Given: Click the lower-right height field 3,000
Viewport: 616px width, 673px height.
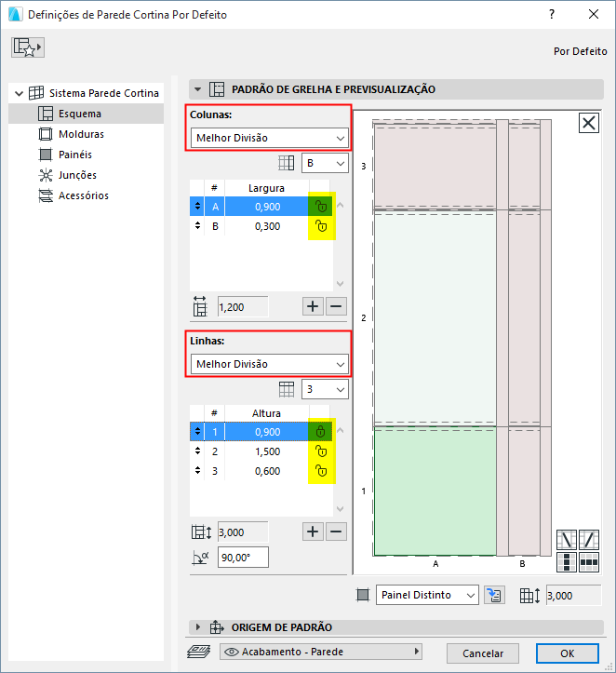Looking at the screenshot, I should coord(573,596).
